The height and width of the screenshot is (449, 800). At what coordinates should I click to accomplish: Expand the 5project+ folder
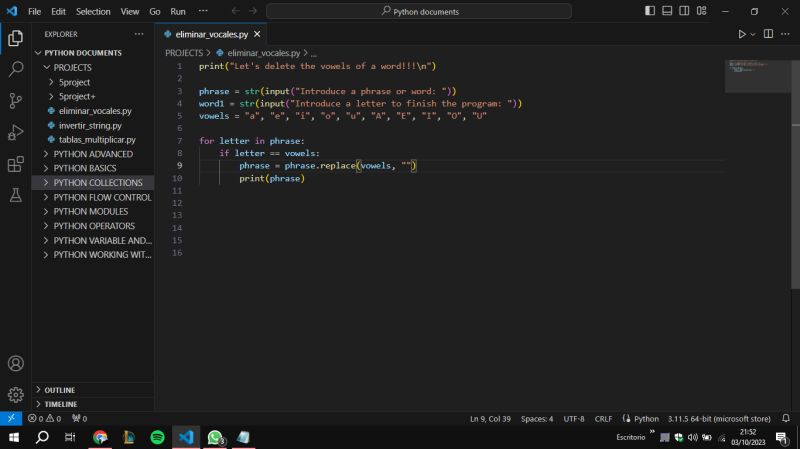click(77, 96)
